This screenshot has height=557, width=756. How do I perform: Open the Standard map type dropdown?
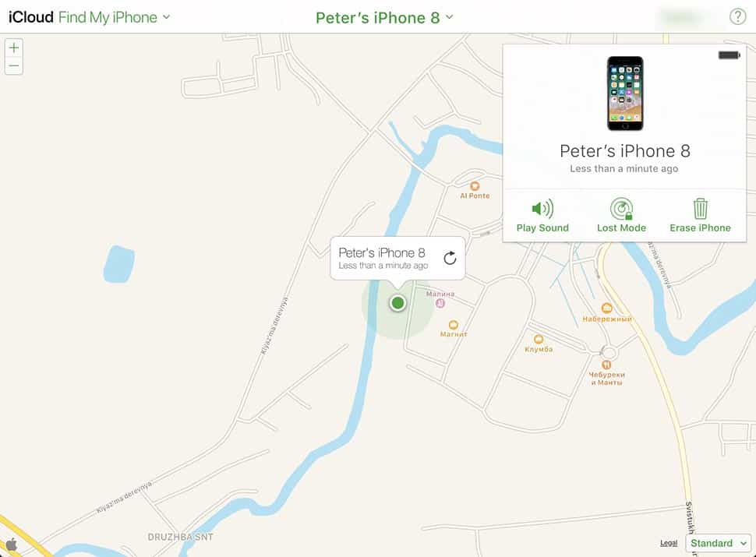pos(718,543)
